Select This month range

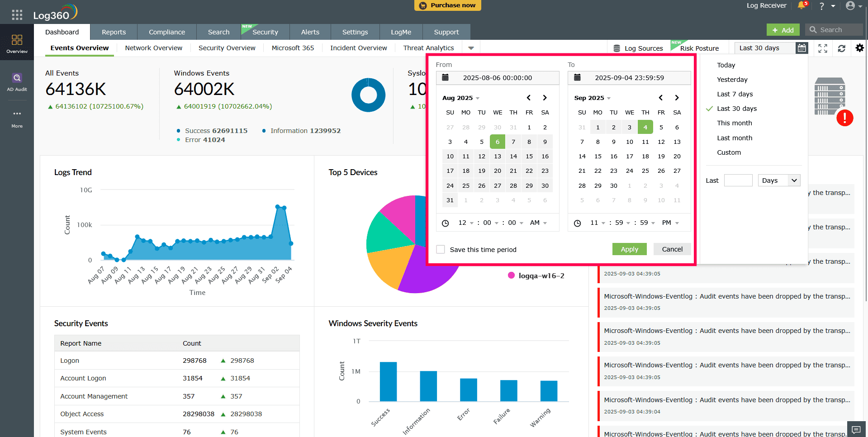734,123
